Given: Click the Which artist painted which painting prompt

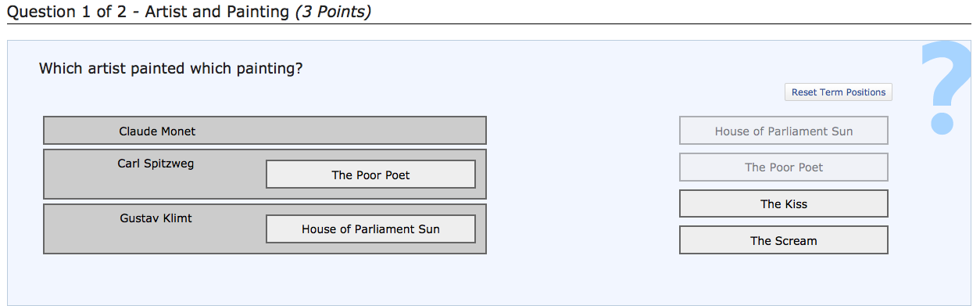Looking at the screenshot, I should [170, 68].
